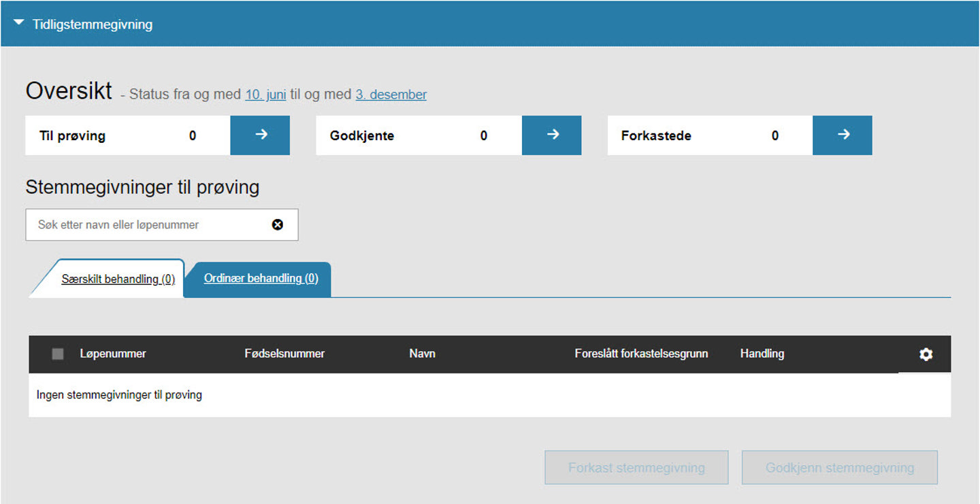Viewport: 980px width, 504px height.
Task: Open the 10. juni start date link
Action: click(265, 95)
